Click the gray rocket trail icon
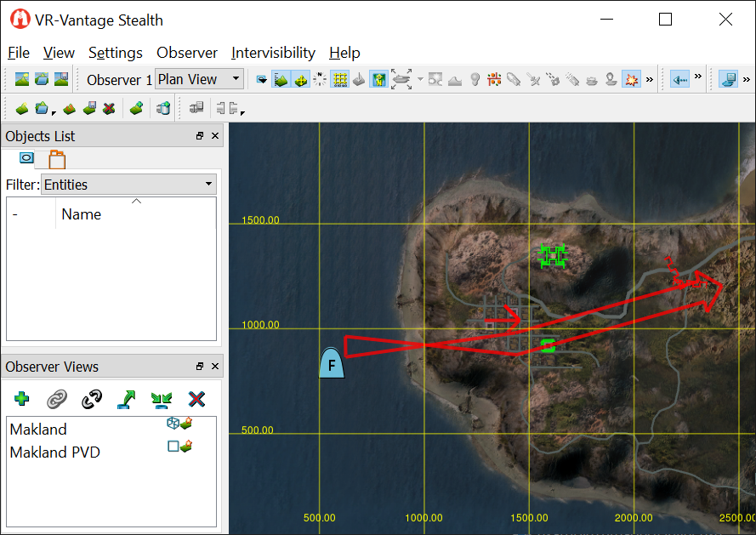Viewport: 756px width, 535px height. tap(573, 80)
